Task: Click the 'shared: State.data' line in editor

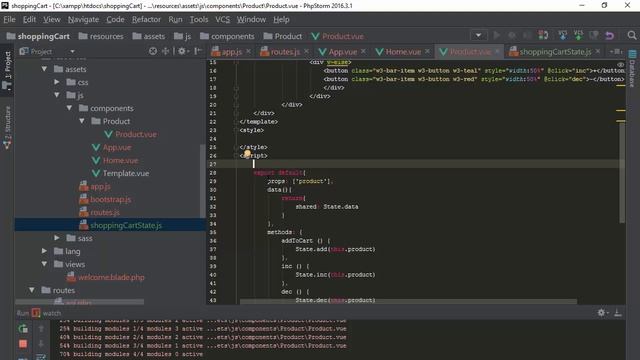Action: [x=327, y=207]
